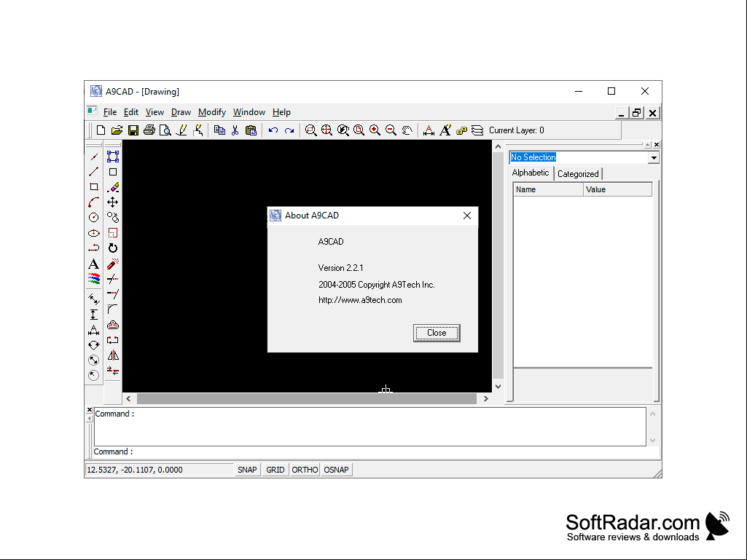This screenshot has width=747, height=560.
Task: Click the canvas horizontal scrollbar right arrow
Action: pos(486,398)
